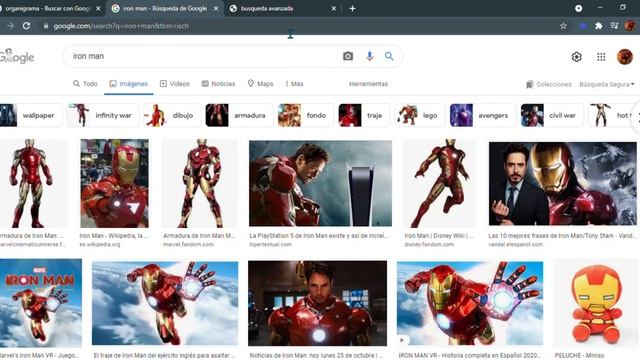The image size is (640, 360).
Task: Select the Maps search tab
Action: [260, 84]
